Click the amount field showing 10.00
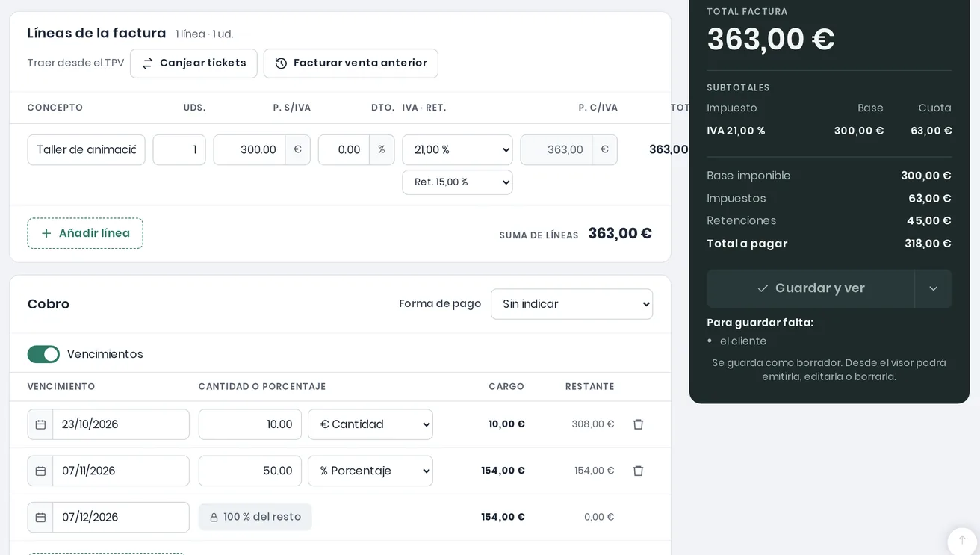980x555 pixels. (x=250, y=424)
